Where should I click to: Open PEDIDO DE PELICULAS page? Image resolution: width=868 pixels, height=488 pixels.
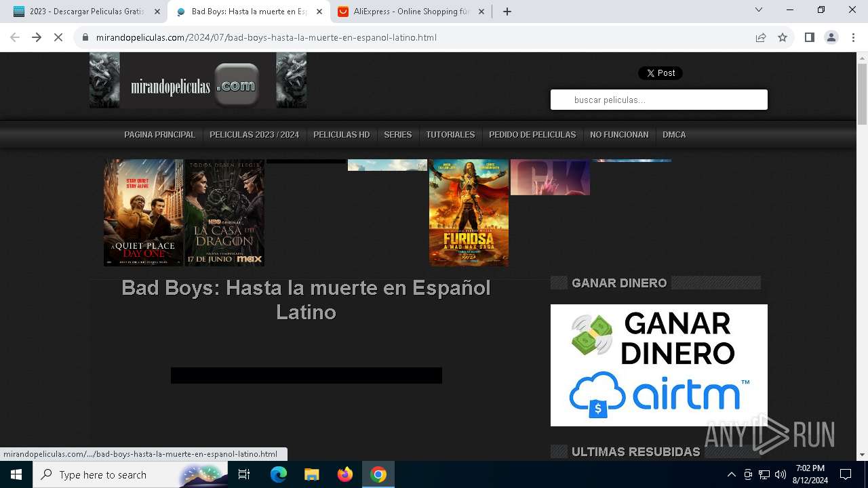(x=532, y=135)
